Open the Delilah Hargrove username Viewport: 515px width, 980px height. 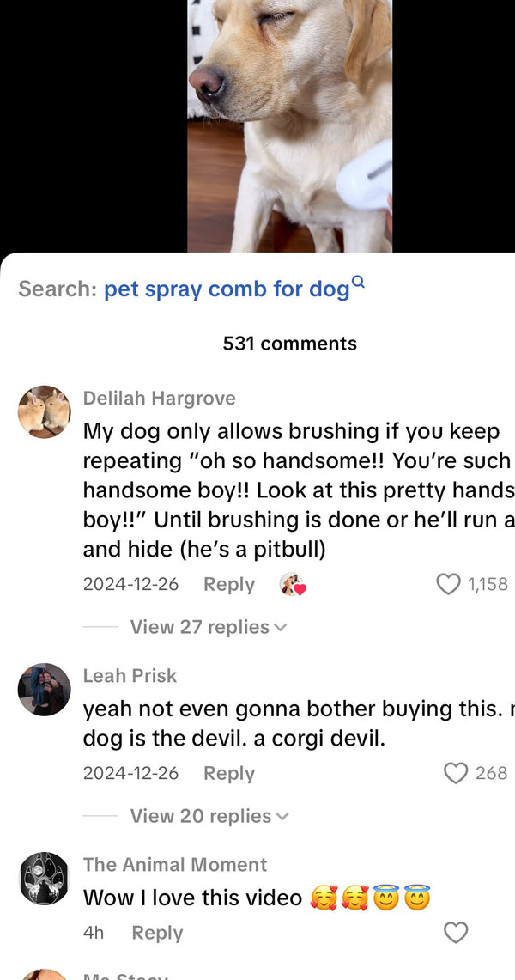[159, 399]
